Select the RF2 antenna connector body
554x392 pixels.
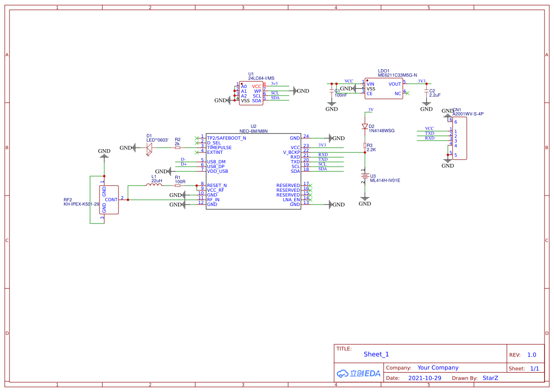[x=109, y=200]
